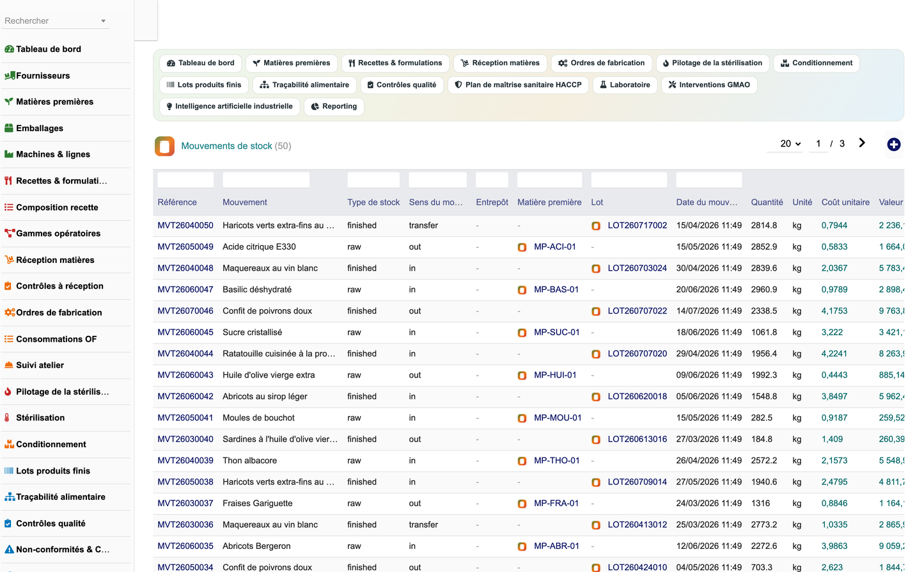Screen dimensions: 924x572
Task: Click the Contrôles à réception clipboard icon
Action: tap(8, 286)
